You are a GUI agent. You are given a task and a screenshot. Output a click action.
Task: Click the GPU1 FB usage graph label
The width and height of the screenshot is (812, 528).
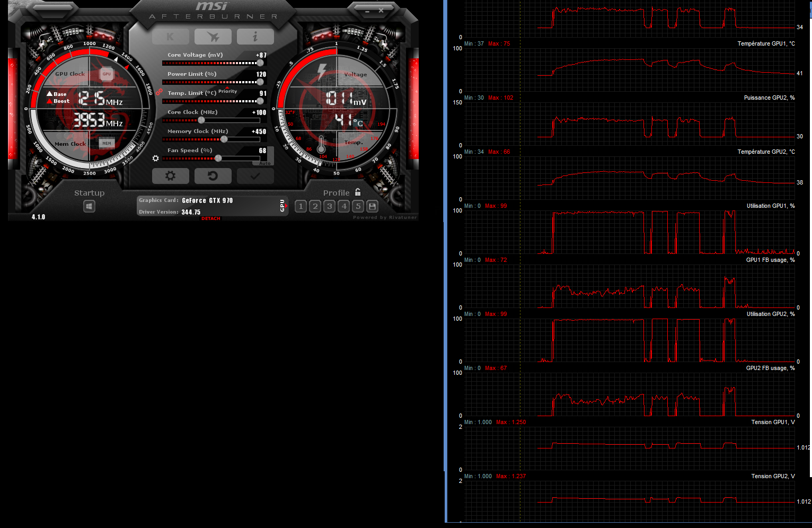770,260
